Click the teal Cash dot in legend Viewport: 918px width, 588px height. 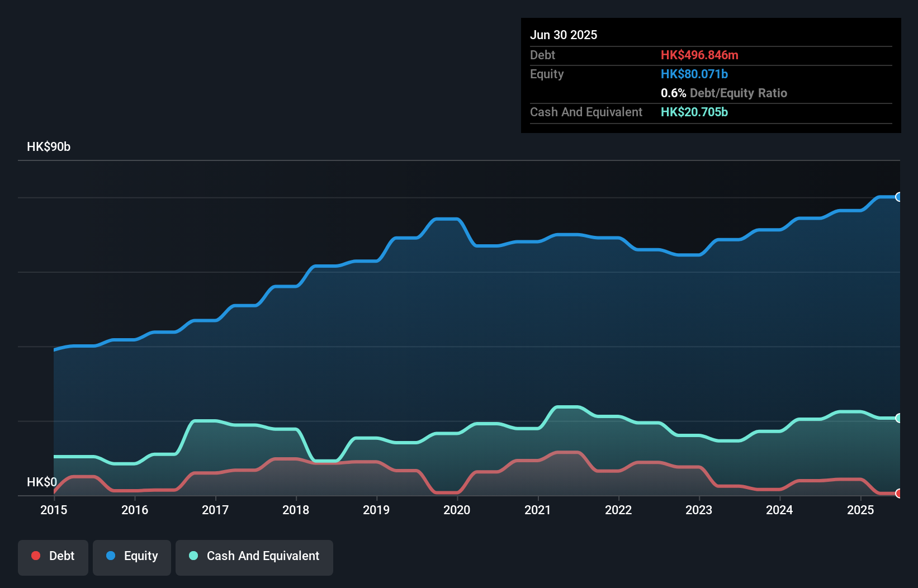click(193, 556)
